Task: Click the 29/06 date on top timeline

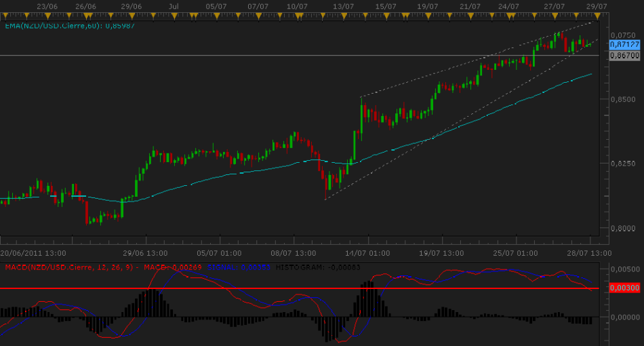Action: coord(132,6)
